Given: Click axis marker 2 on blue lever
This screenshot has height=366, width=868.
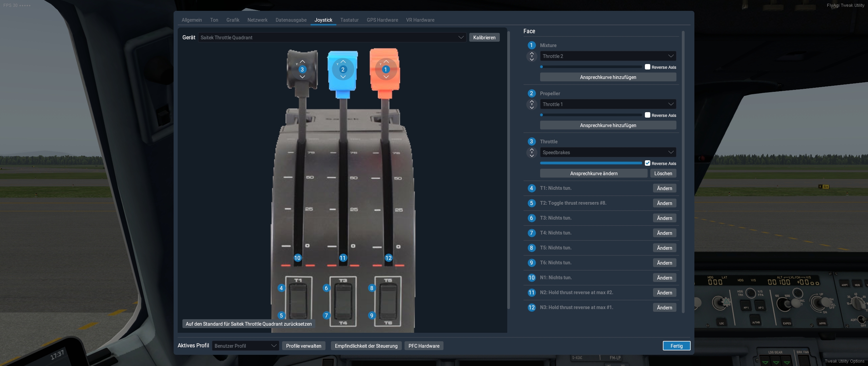Looking at the screenshot, I should pyautogui.click(x=343, y=69).
